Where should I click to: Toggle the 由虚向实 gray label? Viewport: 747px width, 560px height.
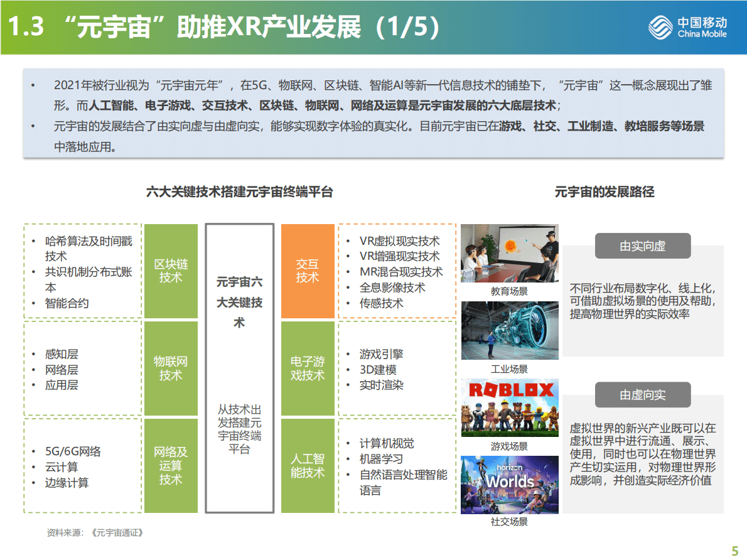click(642, 395)
